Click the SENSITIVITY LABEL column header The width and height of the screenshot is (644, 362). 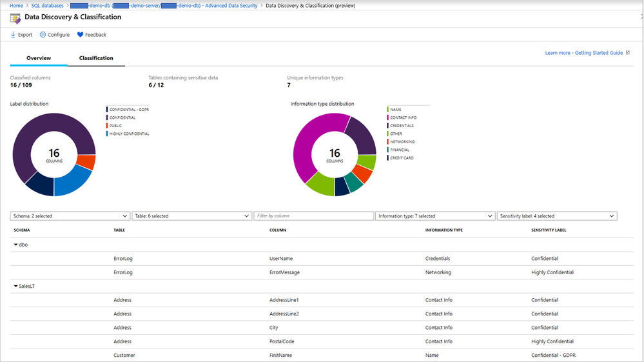point(549,230)
